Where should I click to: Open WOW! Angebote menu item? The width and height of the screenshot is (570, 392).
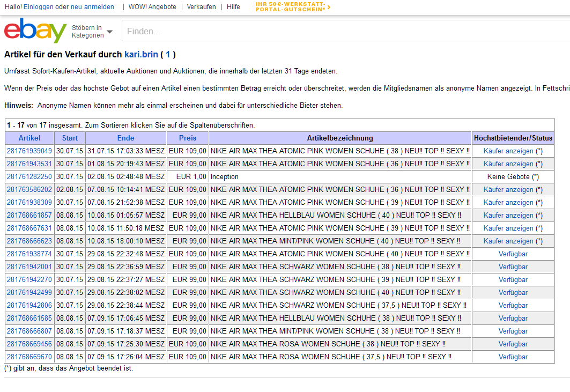tap(151, 7)
